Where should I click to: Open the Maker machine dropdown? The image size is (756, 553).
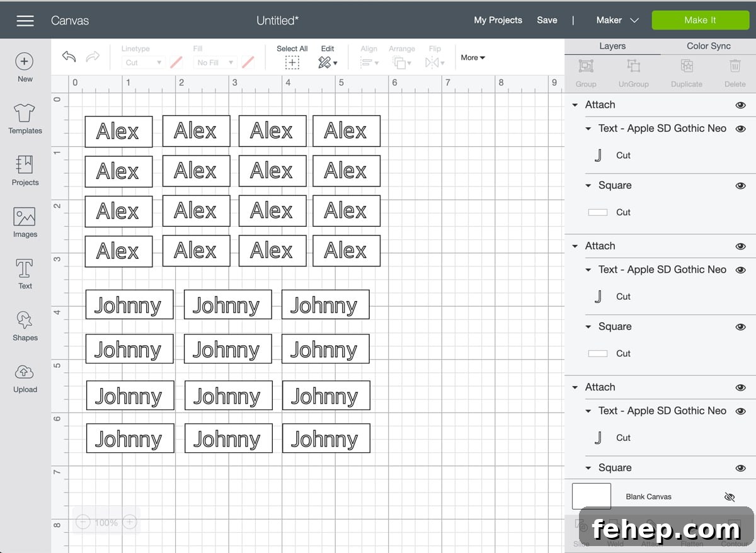click(x=617, y=20)
